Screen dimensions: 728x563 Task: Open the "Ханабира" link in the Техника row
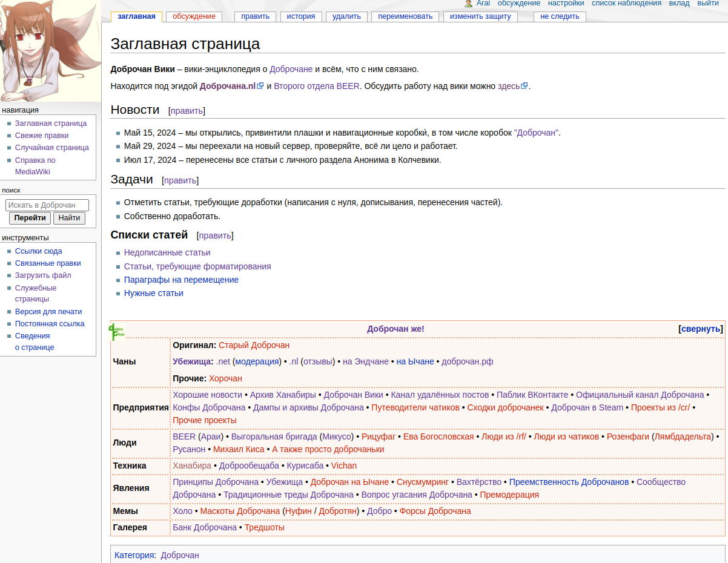coord(192,466)
